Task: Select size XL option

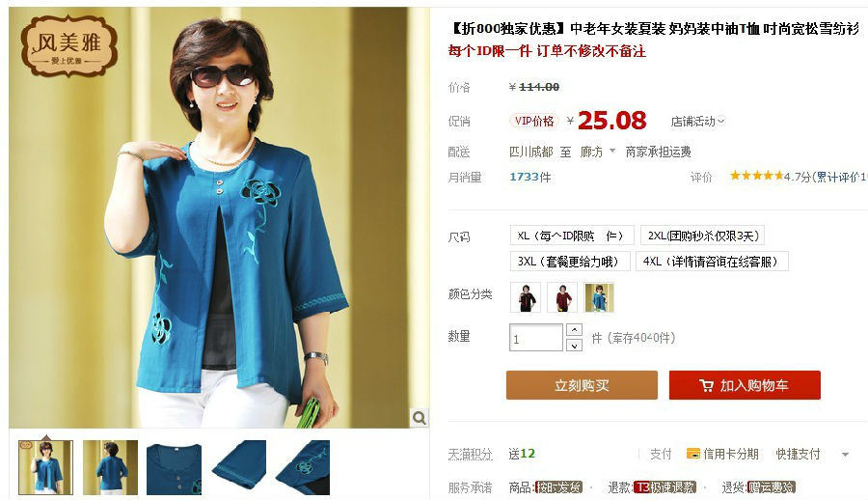Action: tap(571, 236)
